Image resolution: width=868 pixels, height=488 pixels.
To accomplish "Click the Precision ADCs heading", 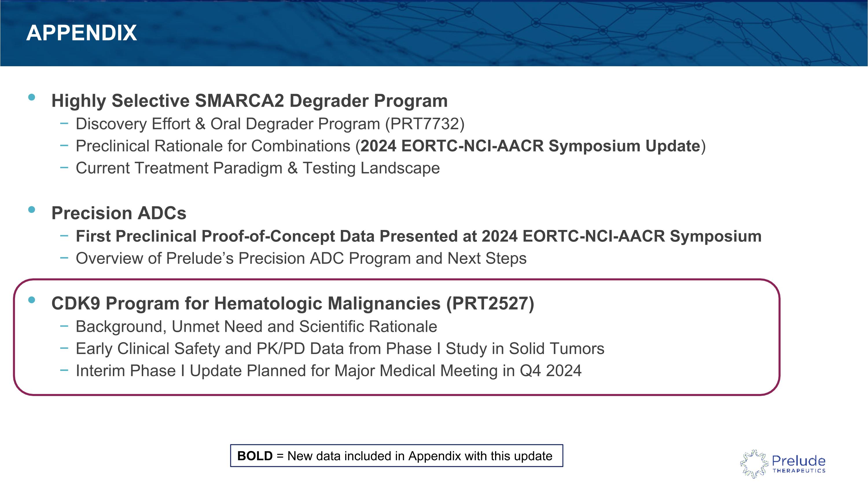I will [x=119, y=213].
